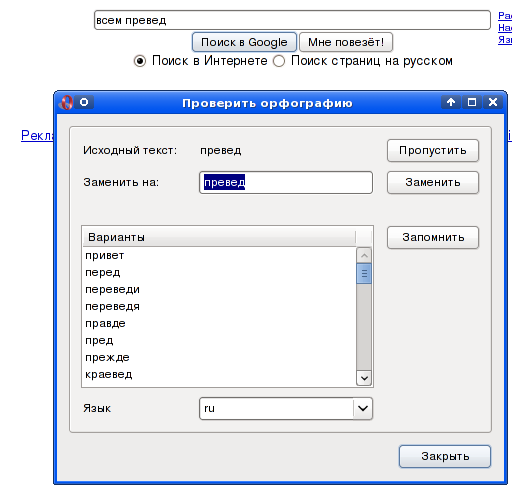Select the suggestion 'переведя'
The image size is (512, 488).
(219, 307)
